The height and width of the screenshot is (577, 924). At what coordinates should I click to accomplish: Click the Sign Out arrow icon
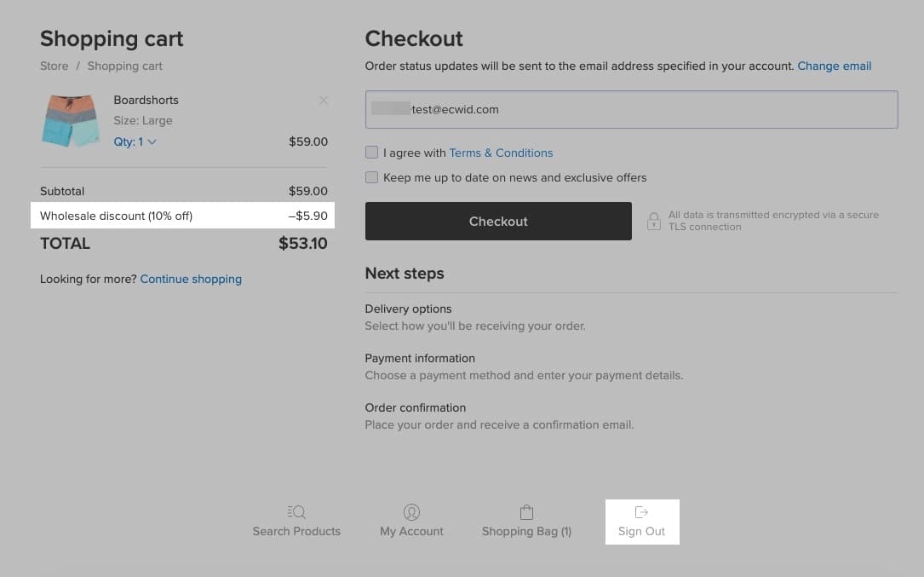click(642, 512)
